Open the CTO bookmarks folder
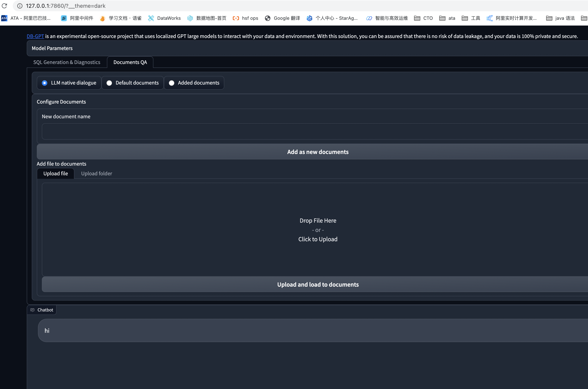 (423, 18)
